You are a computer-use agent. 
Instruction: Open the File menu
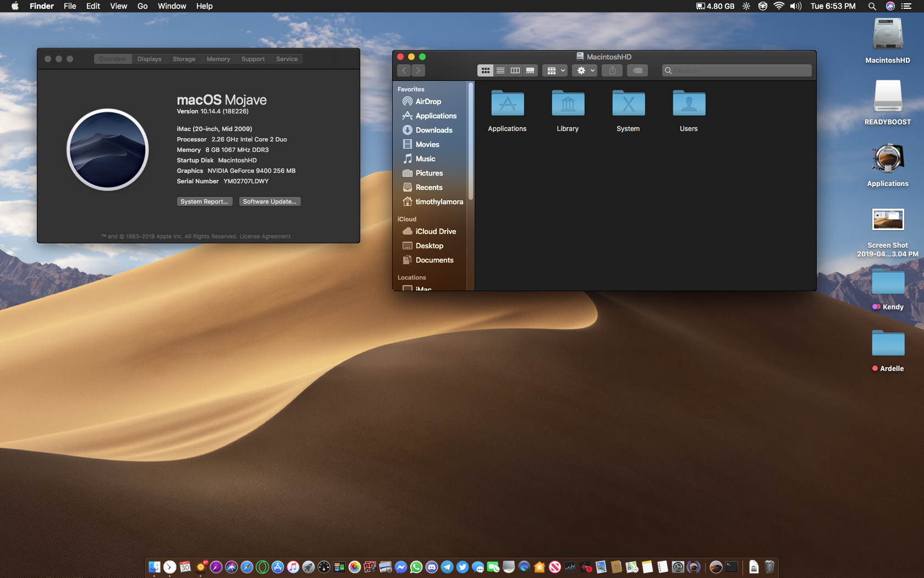coord(70,6)
